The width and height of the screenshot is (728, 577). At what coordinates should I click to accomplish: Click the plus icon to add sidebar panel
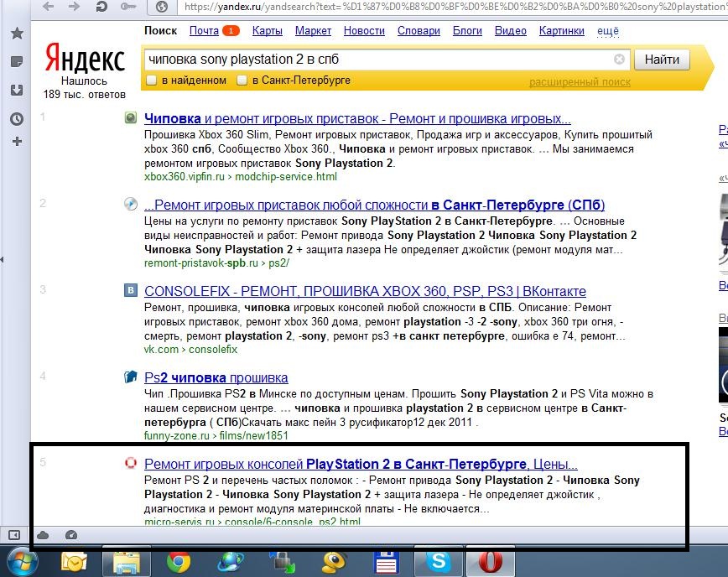pyautogui.click(x=17, y=142)
